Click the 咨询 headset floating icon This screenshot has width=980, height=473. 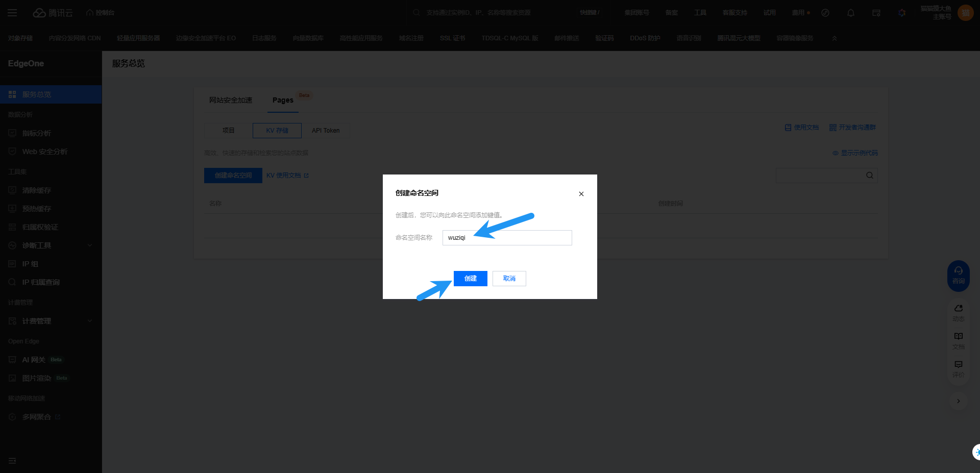tap(958, 276)
